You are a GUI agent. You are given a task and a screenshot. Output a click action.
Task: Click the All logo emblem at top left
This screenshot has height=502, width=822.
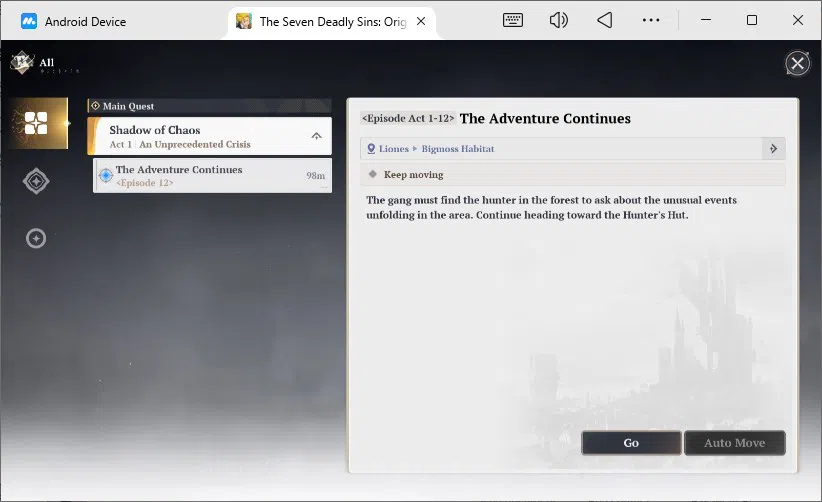pos(22,62)
